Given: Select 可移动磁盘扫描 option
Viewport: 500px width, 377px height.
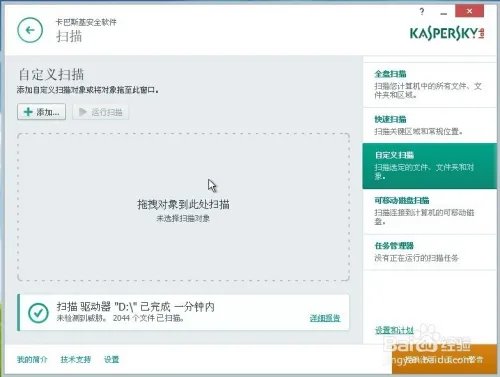Looking at the screenshot, I should (429, 211).
